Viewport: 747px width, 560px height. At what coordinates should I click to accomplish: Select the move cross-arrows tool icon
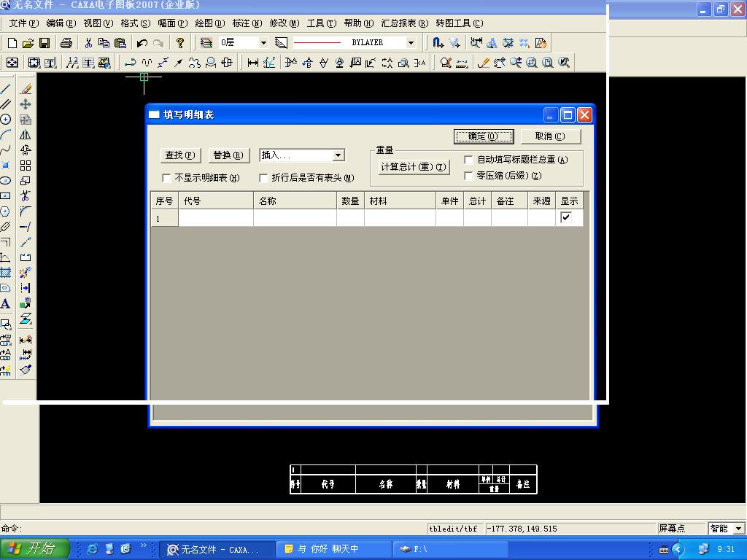[26, 104]
